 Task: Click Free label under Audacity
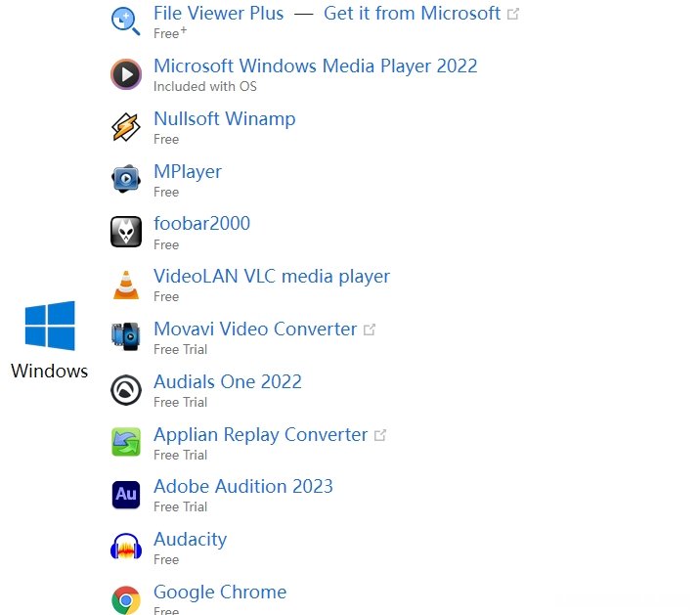(x=166, y=559)
